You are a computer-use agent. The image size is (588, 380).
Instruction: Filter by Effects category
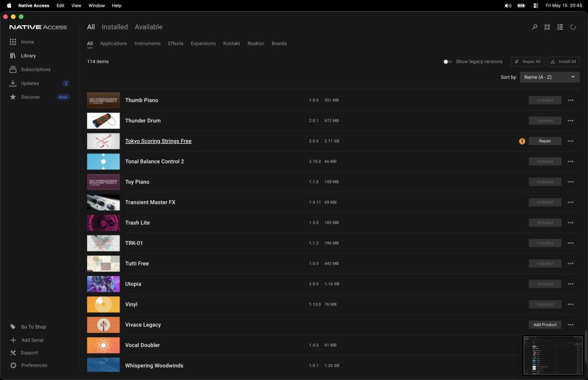(x=176, y=43)
